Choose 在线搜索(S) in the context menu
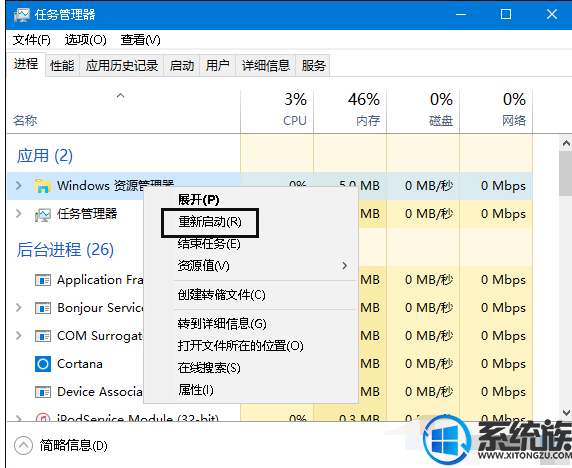This screenshot has height=468, width=572. click(x=251, y=368)
